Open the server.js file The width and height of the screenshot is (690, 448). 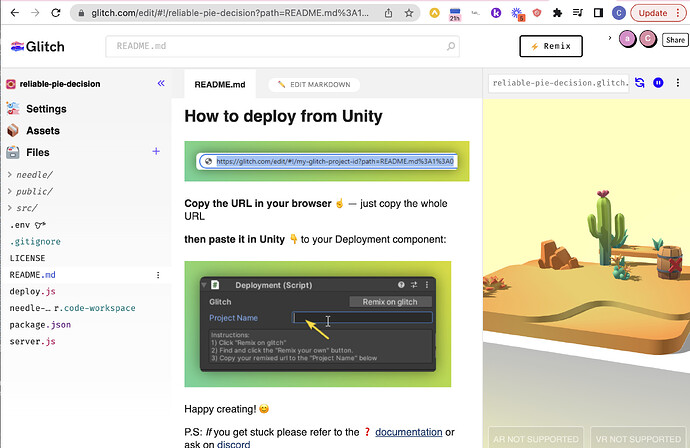point(33,342)
